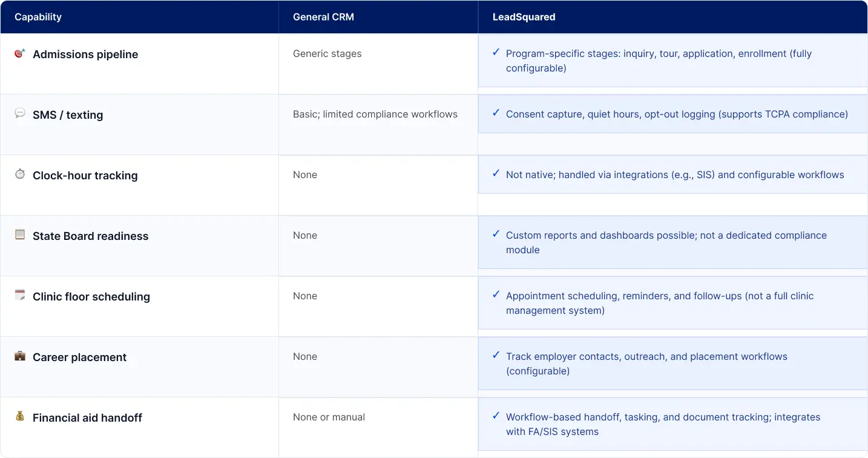This screenshot has height=458, width=868.
Task: Click the General CRM column header
Action: coord(323,17)
